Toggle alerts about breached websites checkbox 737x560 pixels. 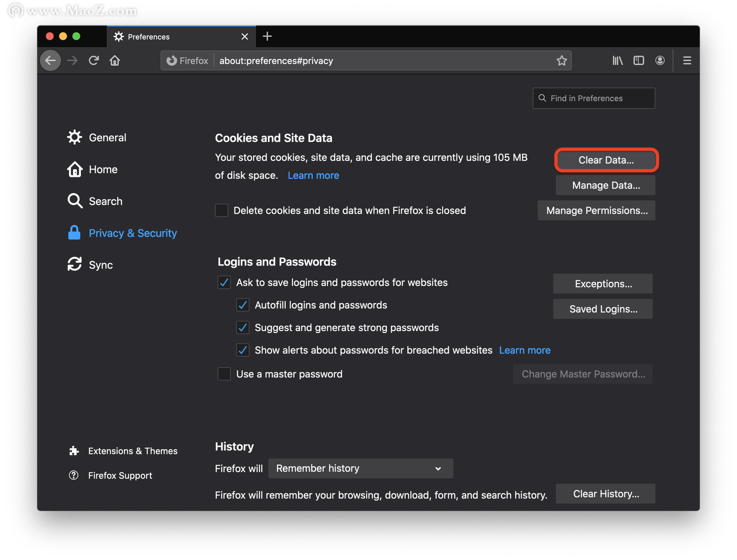click(243, 350)
